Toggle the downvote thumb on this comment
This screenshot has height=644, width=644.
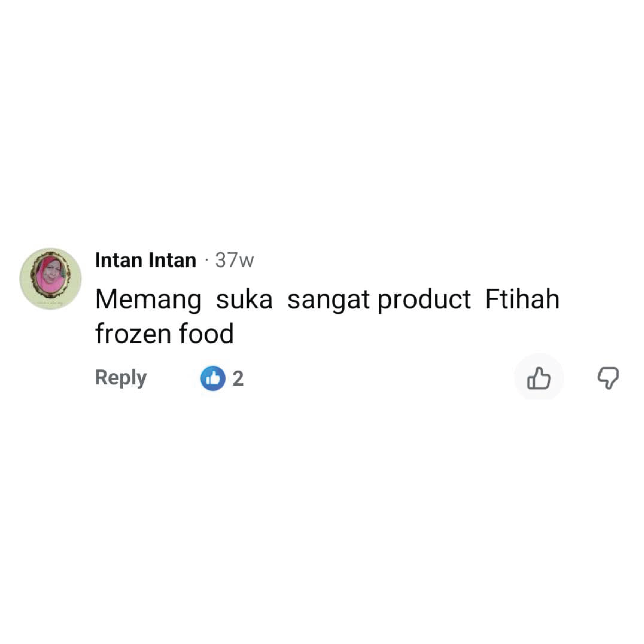(x=608, y=378)
